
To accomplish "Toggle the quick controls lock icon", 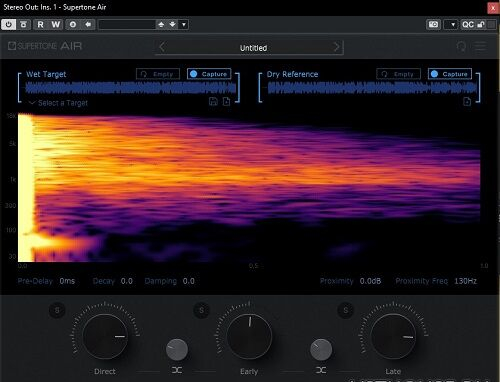I will [x=481, y=25].
